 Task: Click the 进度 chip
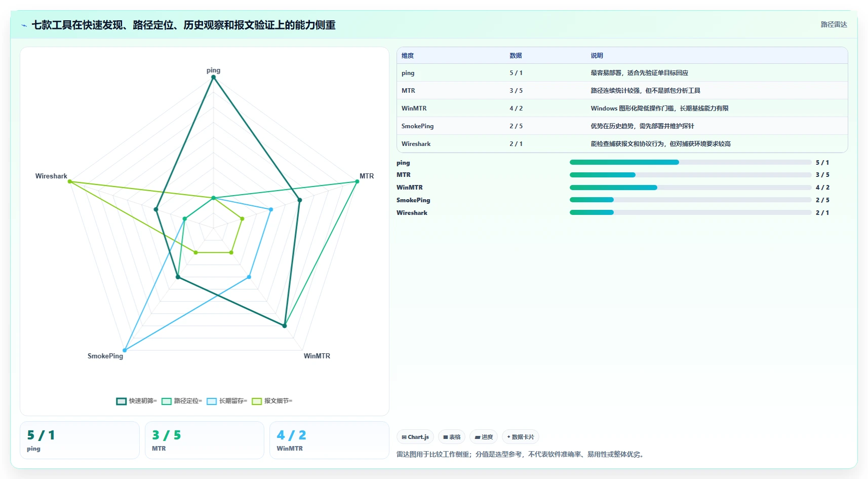tap(484, 437)
